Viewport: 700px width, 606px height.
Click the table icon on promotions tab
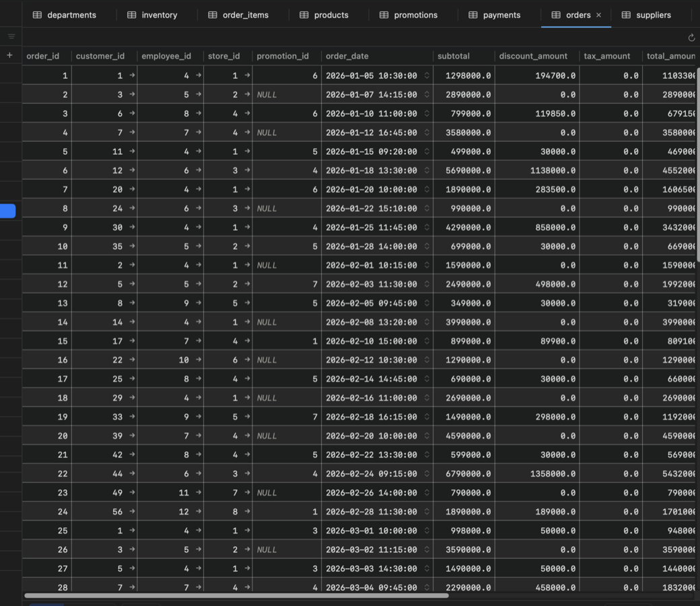384,15
